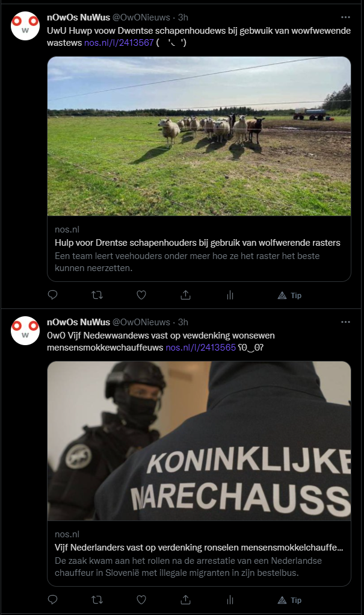Open the sheep field photo
The height and width of the screenshot is (615, 364).
(x=199, y=136)
